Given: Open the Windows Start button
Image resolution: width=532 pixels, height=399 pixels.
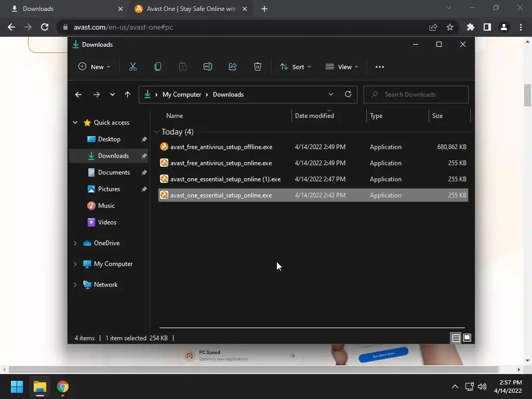Looking at the screenshot, I should [x=17, y=387].
